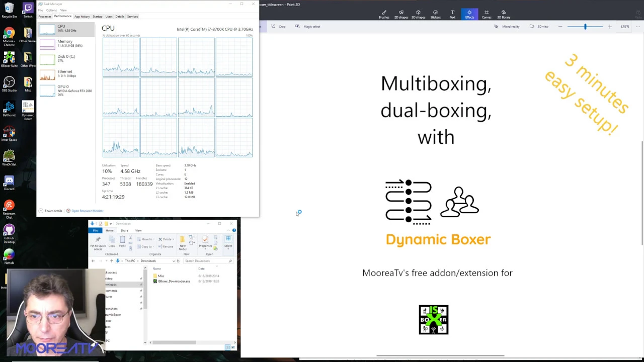644x362 pixels.
Task: Click the Search Downloads field
Action: click(207, 261)
